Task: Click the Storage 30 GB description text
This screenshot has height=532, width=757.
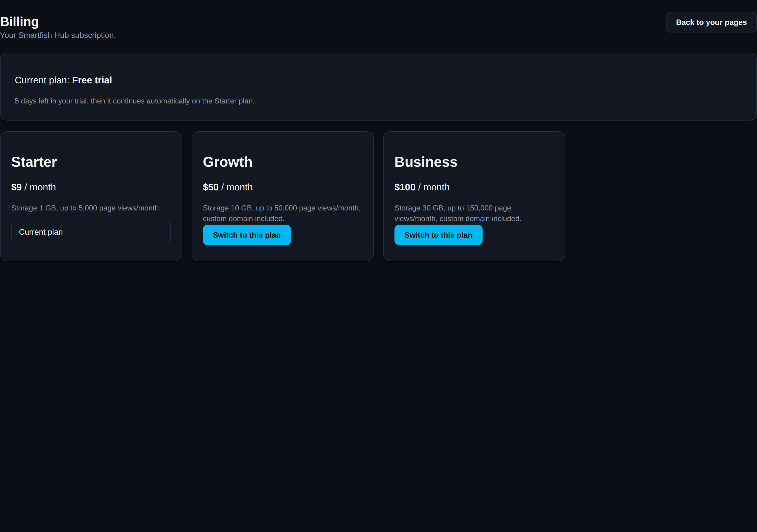Action: coord(458,213)
